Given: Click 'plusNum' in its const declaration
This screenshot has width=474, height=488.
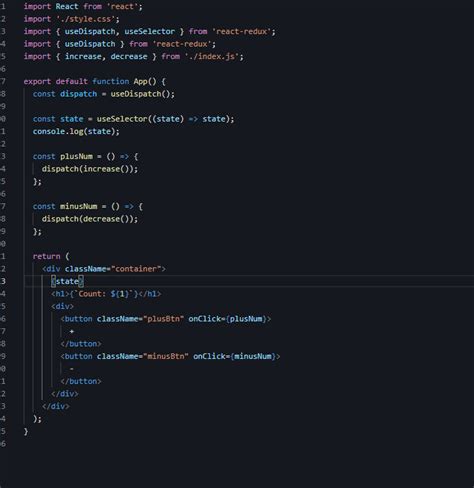Looking at the screenshot, I should click(x=76, y=156).
